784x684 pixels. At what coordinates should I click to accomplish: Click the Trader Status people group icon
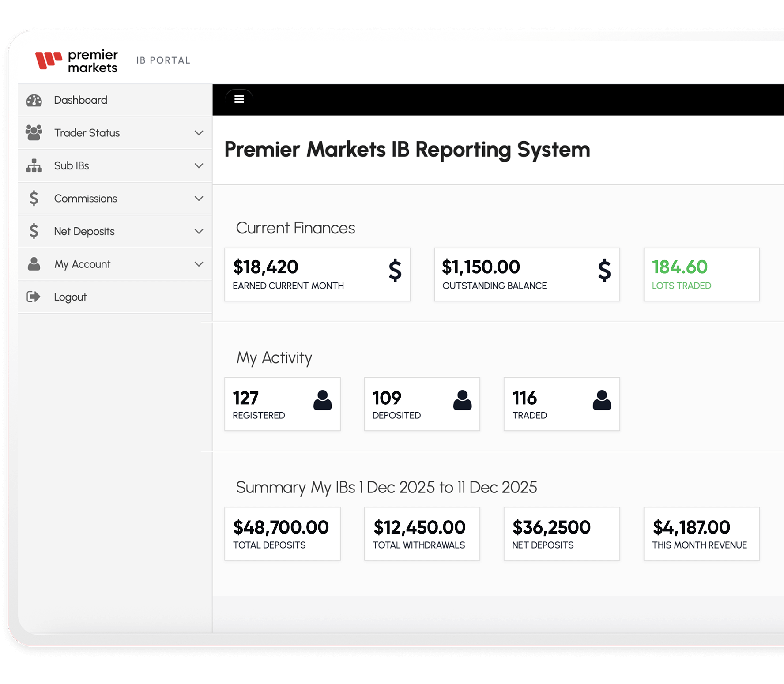pos(34,133)
